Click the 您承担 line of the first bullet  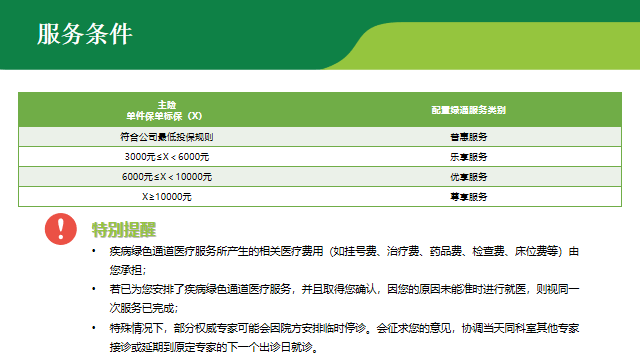[127, 270]
